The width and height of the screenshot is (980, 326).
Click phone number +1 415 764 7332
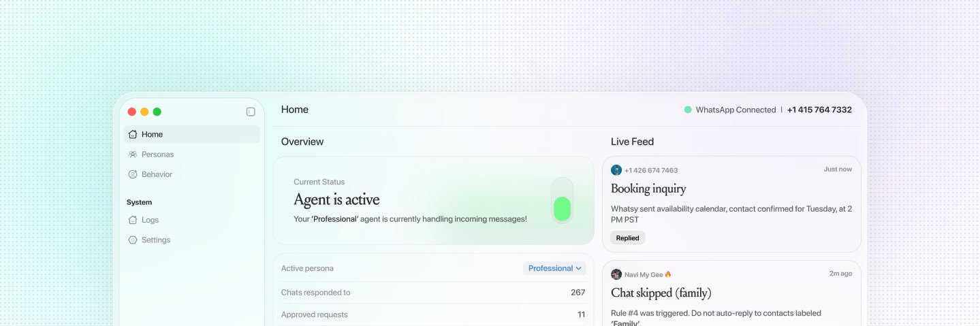819,110
